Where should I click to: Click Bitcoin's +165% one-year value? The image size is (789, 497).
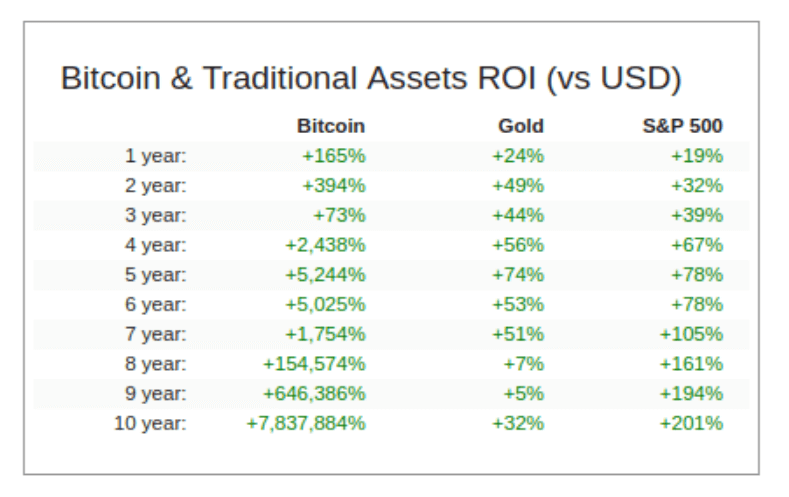point(334,156)
